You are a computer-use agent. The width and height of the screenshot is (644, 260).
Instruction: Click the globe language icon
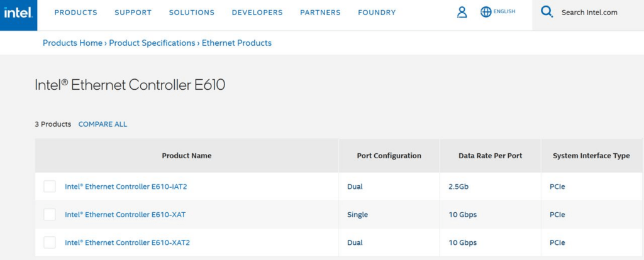click(486, 13)
